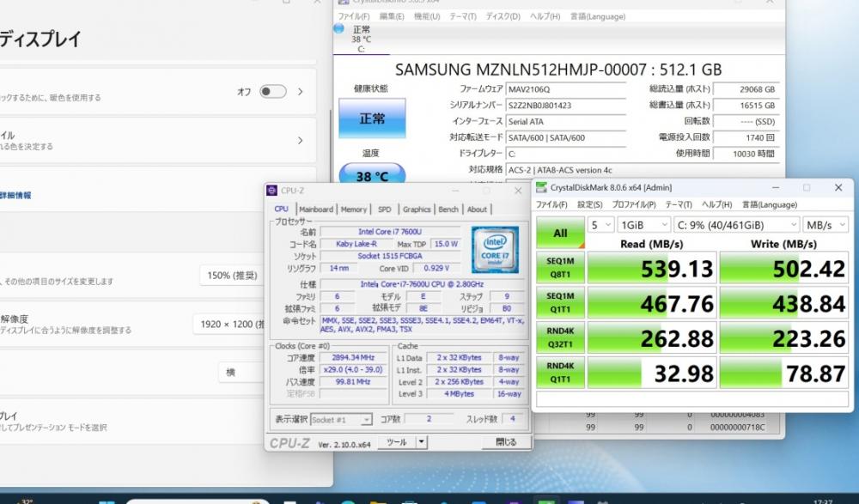
Task: Open 編集(E) menu in CrystalDiskInfo
Action: [392, 16]
